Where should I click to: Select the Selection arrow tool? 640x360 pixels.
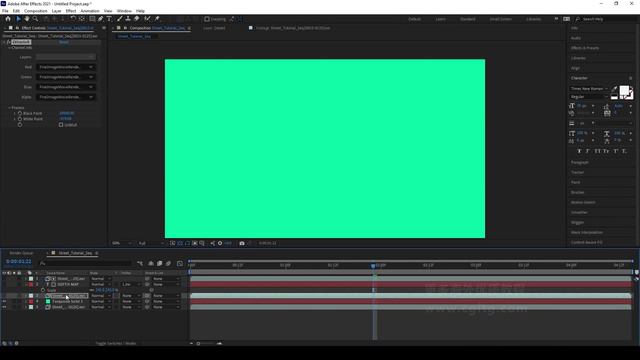pos(18,19)
